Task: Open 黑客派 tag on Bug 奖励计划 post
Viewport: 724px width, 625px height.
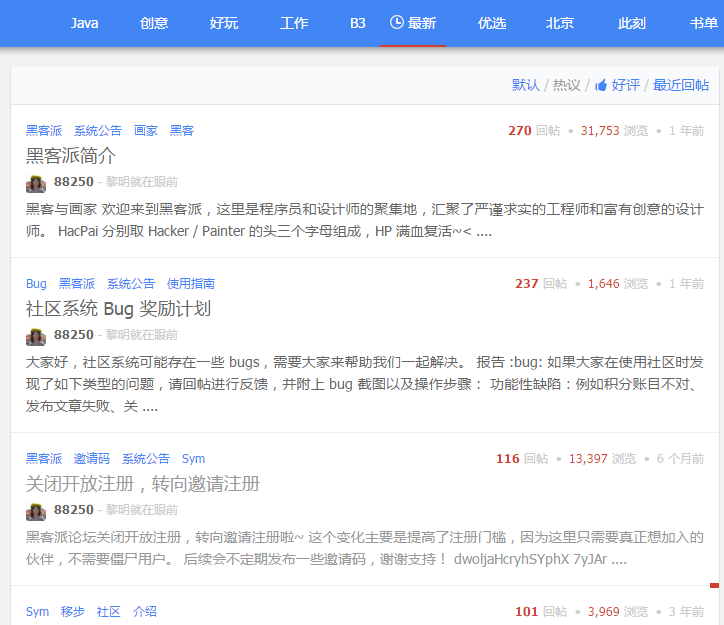Action: [77, 283]
